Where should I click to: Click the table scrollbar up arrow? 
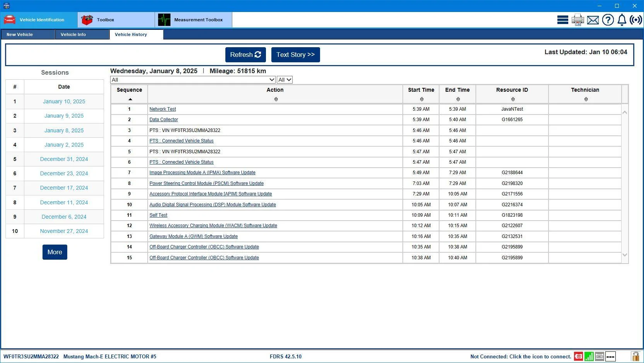click(x=625, y=112)
